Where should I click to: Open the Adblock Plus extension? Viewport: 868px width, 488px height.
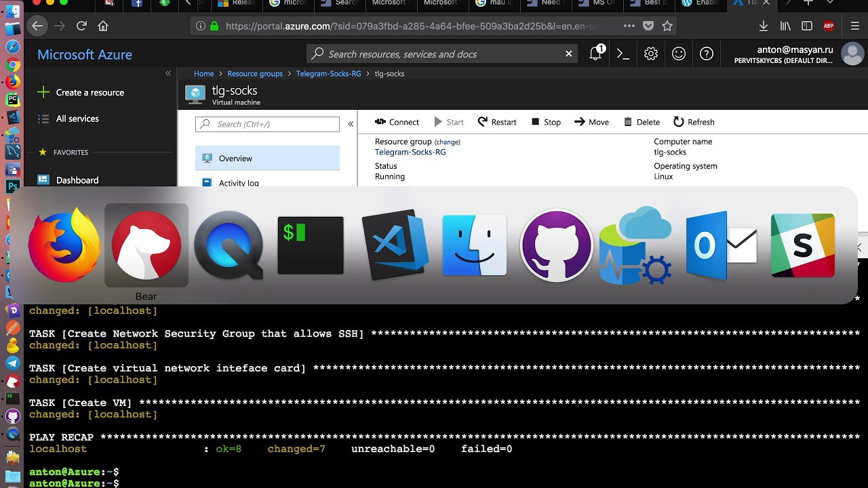829,26
